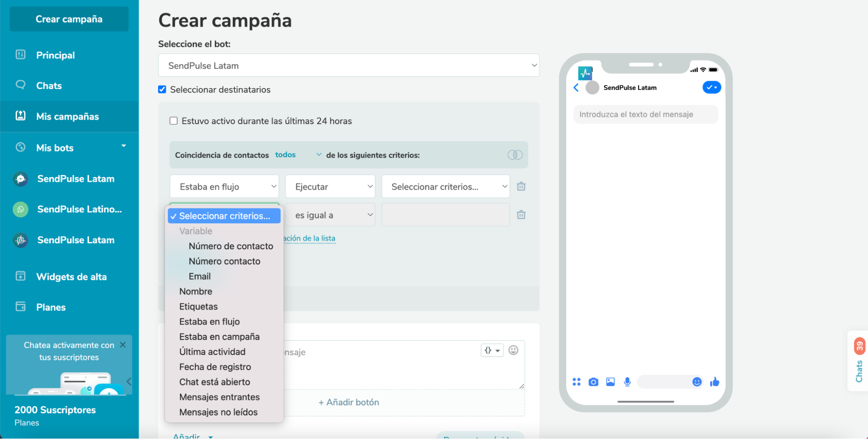
Task: Choose Mensajes entrantes option
Action: click(224, 397)
